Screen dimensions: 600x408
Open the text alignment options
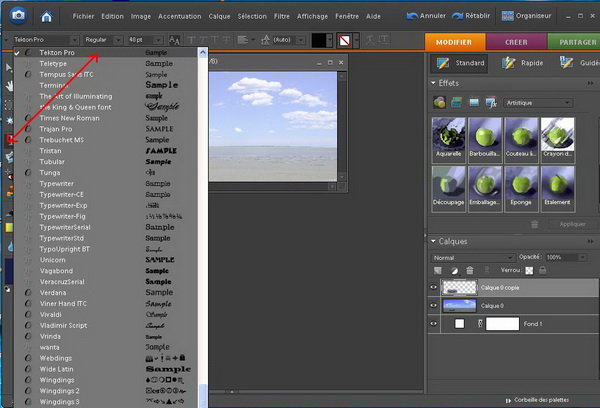tap(246, 40)
